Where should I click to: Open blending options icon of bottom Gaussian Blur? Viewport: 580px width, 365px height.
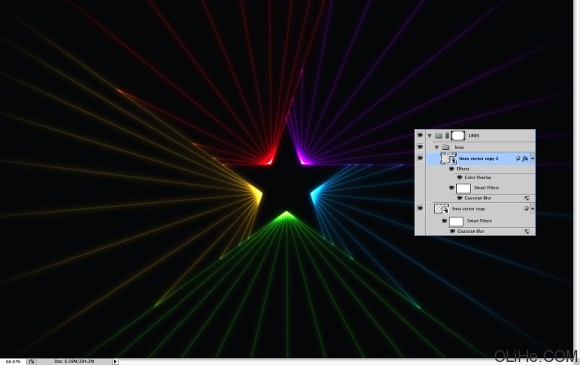527,231
